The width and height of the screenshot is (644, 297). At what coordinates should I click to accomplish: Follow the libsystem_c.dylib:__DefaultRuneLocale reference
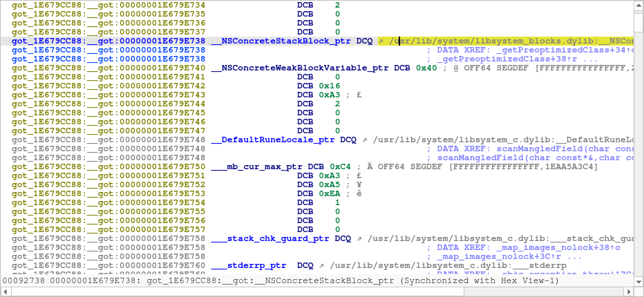click(503, 140)
